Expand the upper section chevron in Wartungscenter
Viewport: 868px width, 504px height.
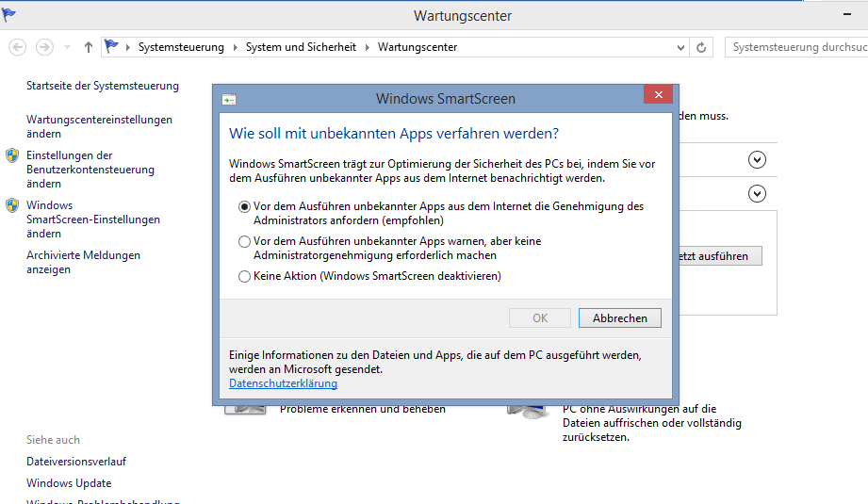click(757, 160)
